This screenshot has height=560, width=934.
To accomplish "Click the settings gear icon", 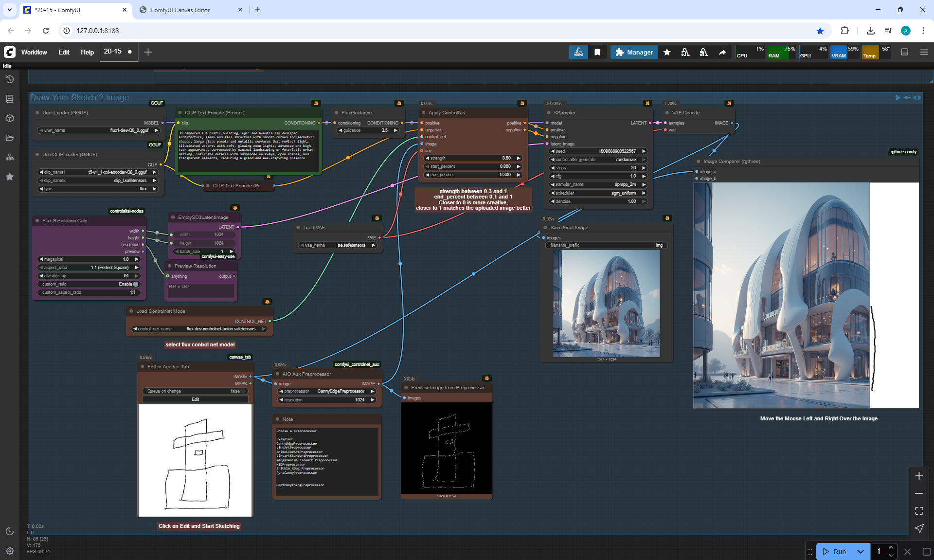I will (10, 551).
